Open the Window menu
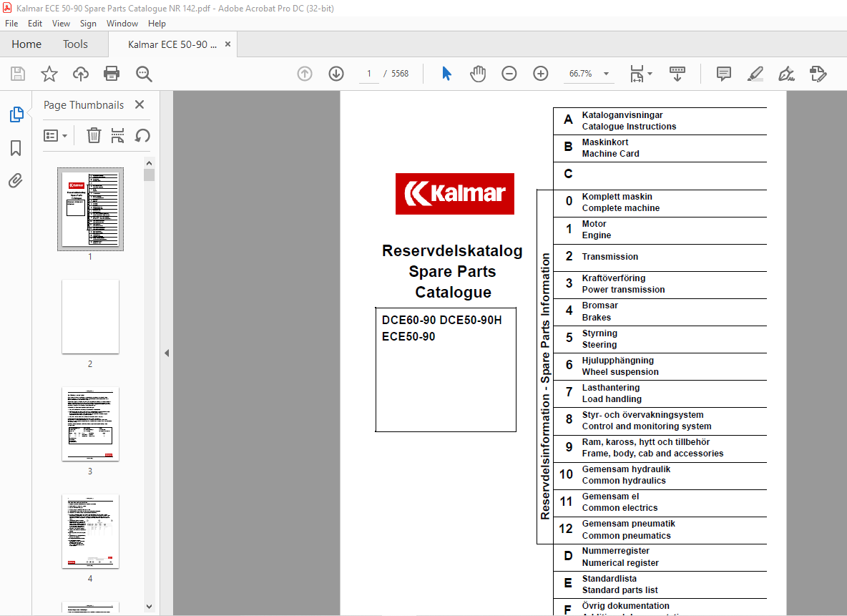The width and height of the screenshot is (847, 616). click(x=122, y=23)
